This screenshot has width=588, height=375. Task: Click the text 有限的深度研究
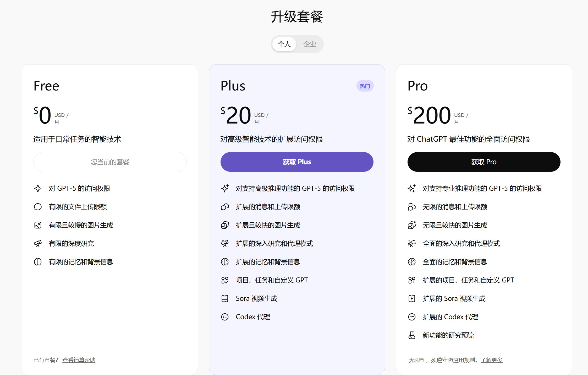(71, 243)
